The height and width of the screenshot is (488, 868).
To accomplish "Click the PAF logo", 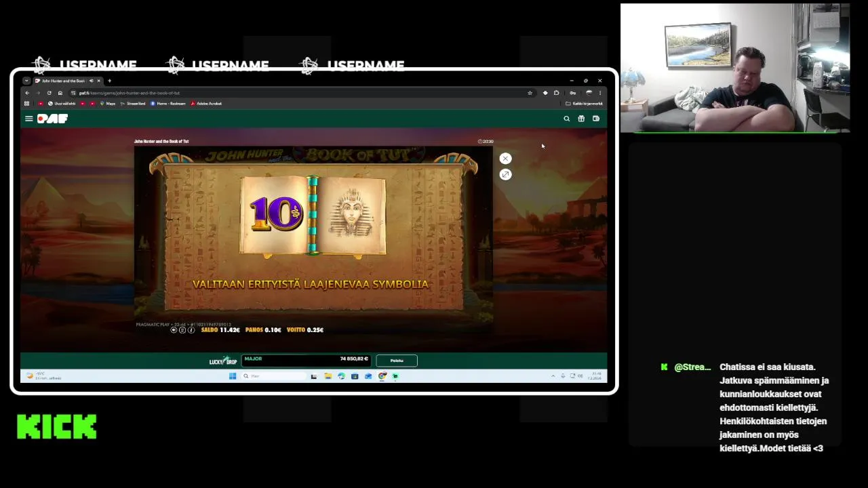I will (52, 119).
